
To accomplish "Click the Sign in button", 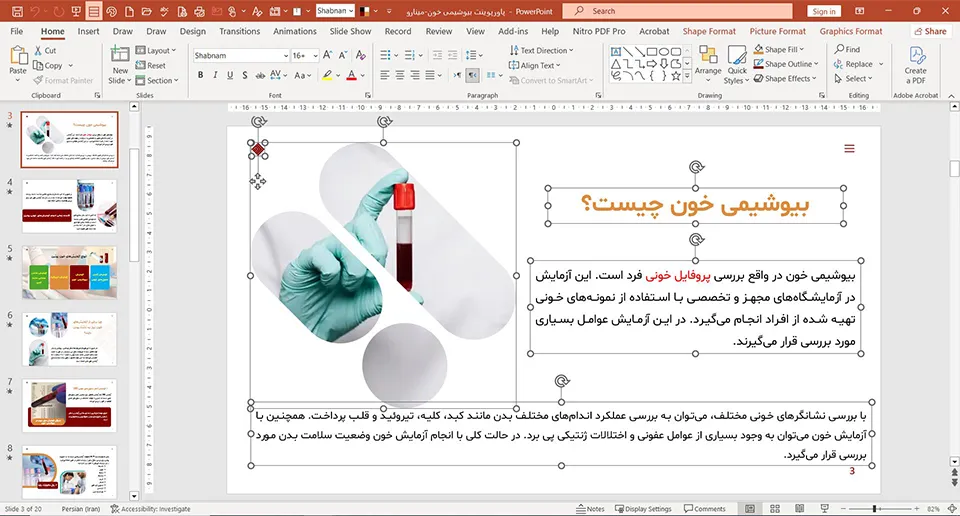I will click(824, 11).
